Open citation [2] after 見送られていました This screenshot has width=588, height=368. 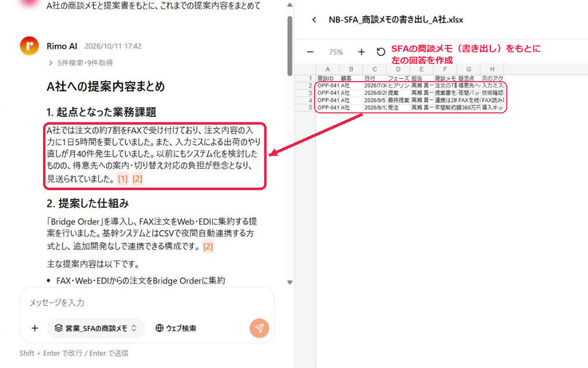pyautogui.click(x=138, y=179)
